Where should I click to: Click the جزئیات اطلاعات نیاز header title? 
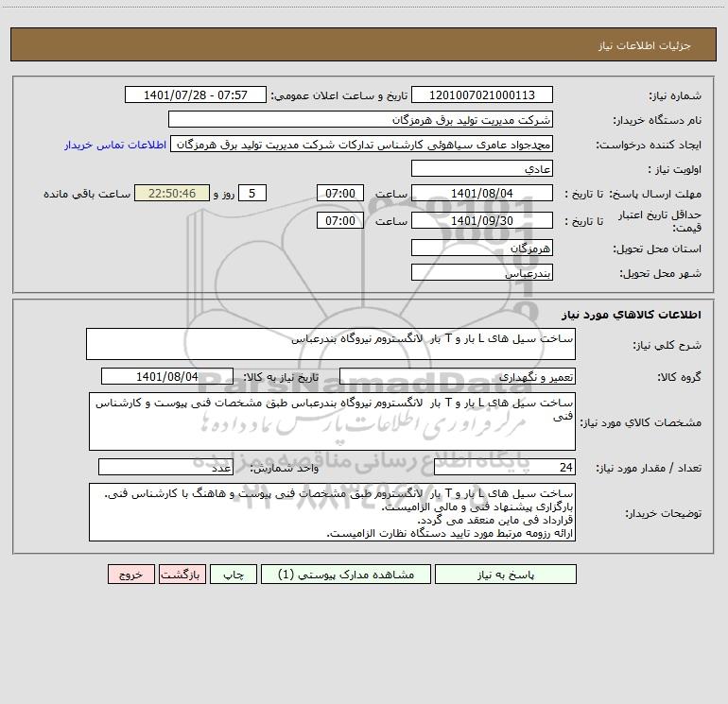point(645,45)
